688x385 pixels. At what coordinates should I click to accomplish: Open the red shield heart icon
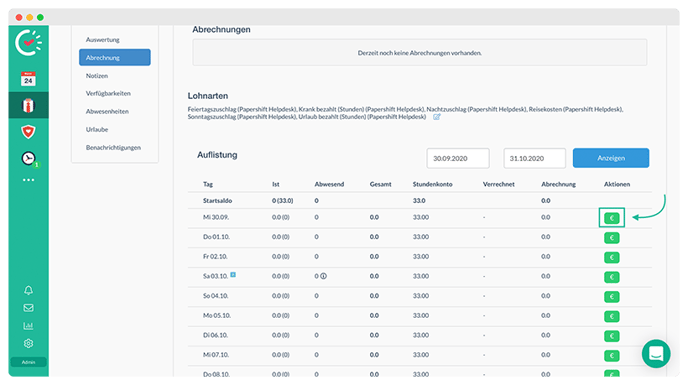28,132
